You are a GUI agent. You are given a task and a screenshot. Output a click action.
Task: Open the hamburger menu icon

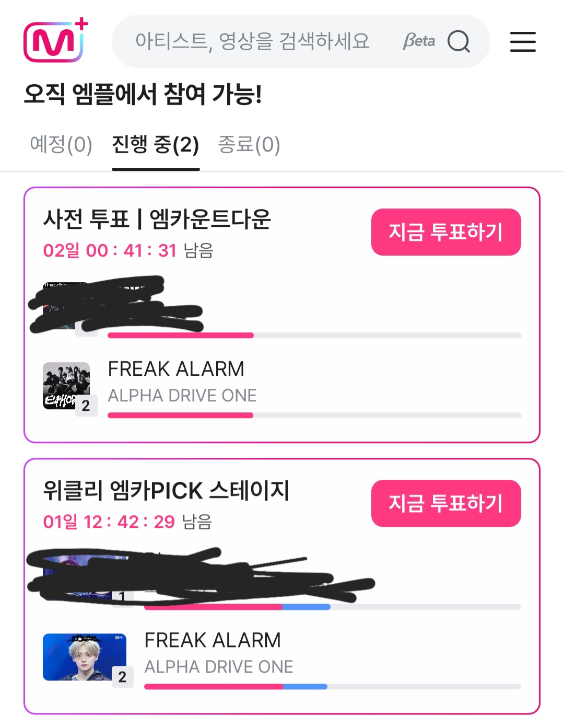(x=523, y=41)
